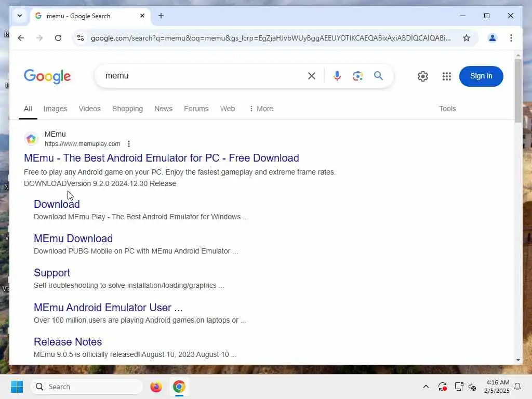Image resolution: width=532 pixels, height=399 pixels.
Task: Click the page vertical scrollbar thumb
Action: pyautogui.click(x=518, y=91)
